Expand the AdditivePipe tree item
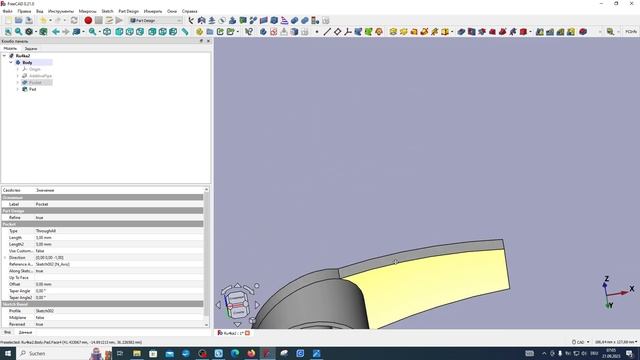 (18, 76)
